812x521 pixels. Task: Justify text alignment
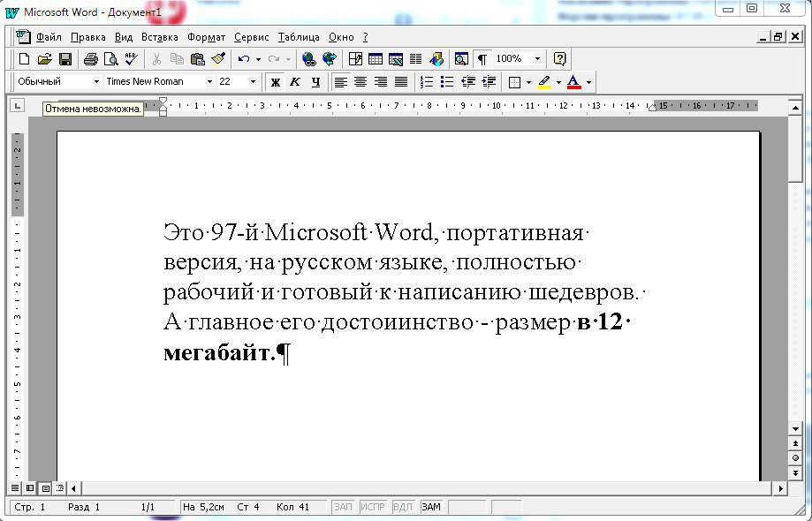click(x=401, y=82)
